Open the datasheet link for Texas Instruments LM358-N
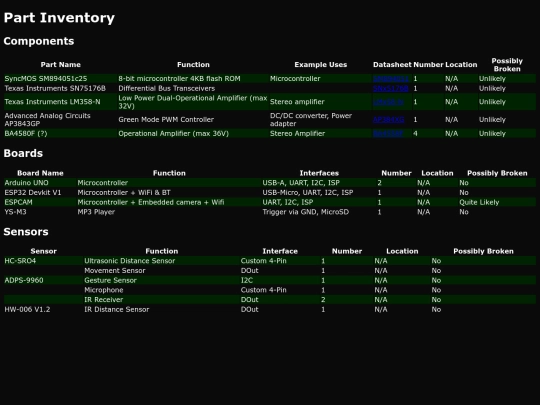This screenshot has width=540, height=405. click(388, 102)
